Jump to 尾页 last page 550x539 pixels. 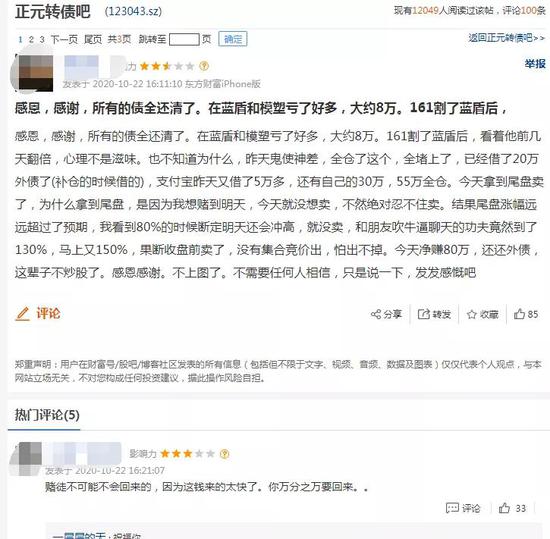93,39
